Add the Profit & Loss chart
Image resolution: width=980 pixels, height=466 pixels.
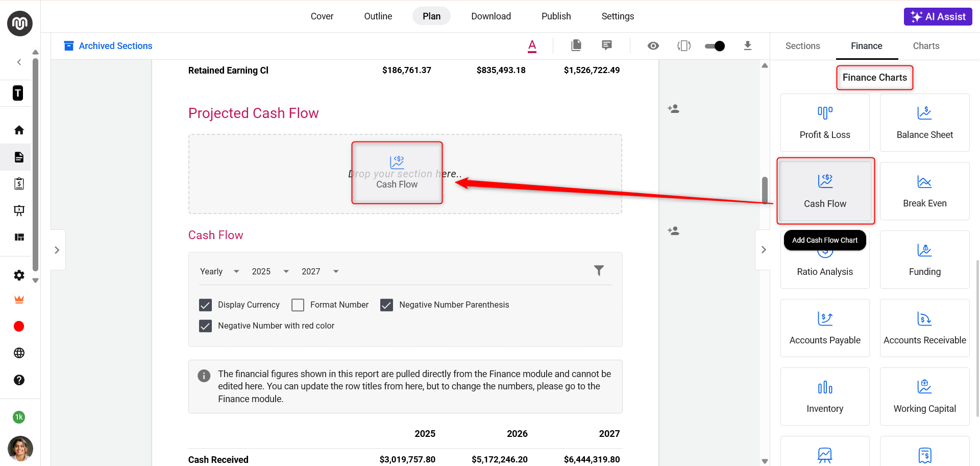pos(825,123)
